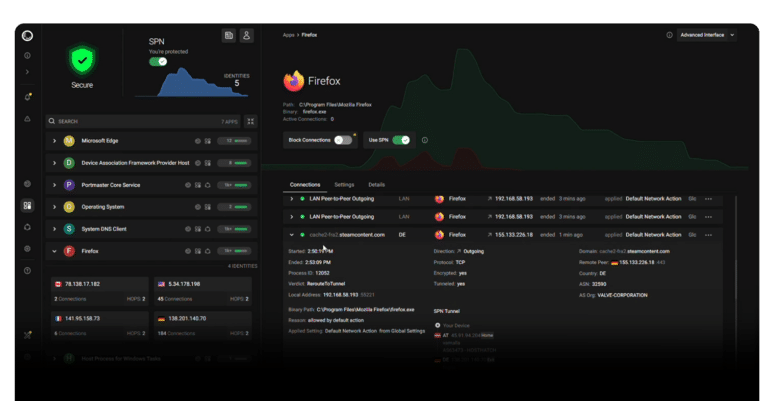This screenshot has height=401, width=768.
Task: Select the 78.138.17.182 identity card
Action: [98, 290]
